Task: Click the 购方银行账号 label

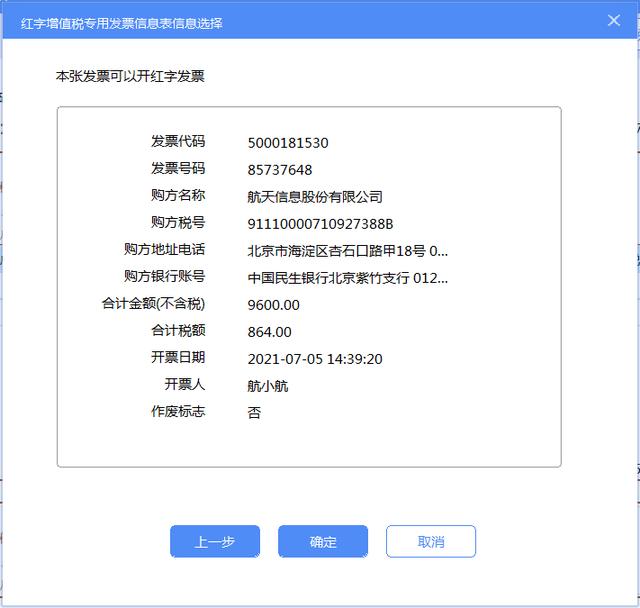Action: point(164,276)
